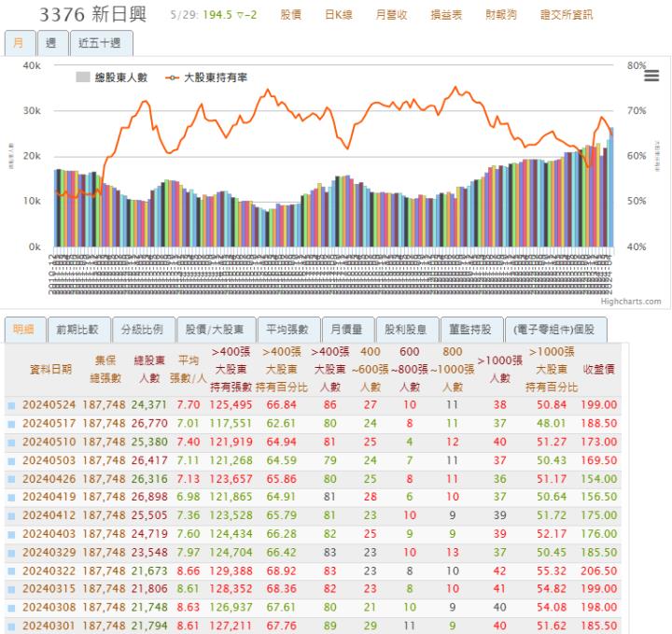Click the blue square icon for row 20240419
Viewport: 672px width, 634px height.
(11, 498)
